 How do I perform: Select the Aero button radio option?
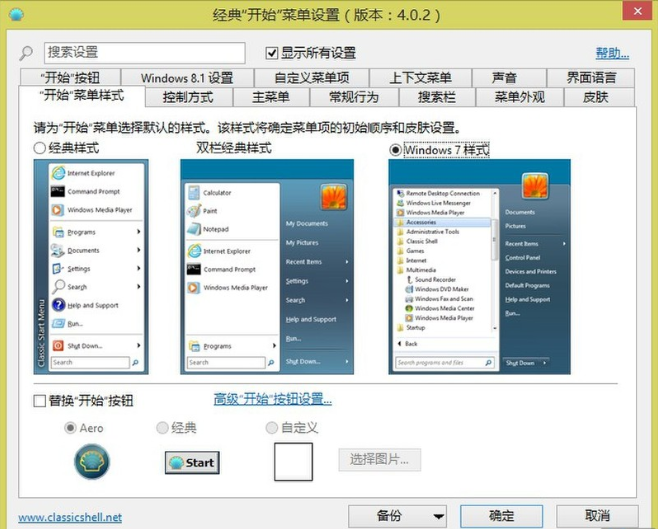pos(70,428)
